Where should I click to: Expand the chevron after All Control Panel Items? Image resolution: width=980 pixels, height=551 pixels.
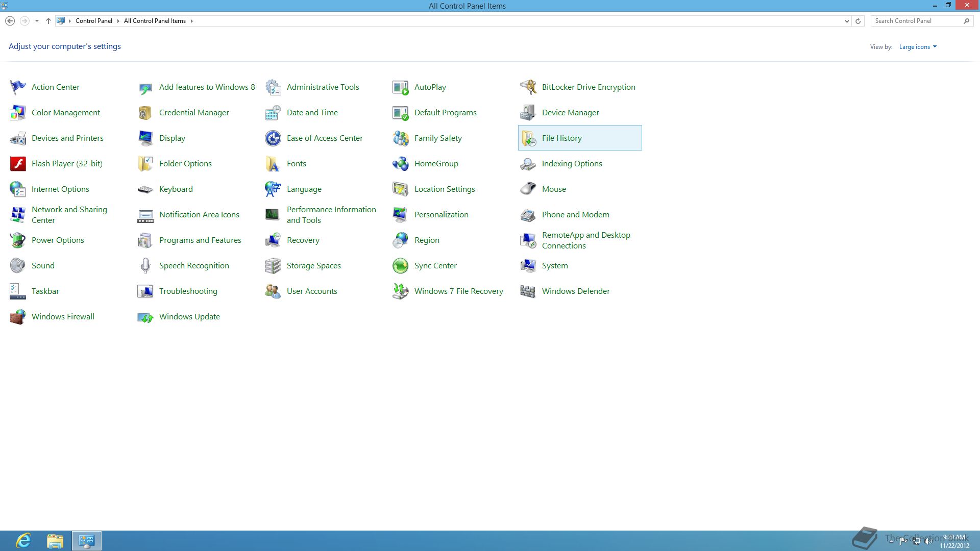point(192,21)
